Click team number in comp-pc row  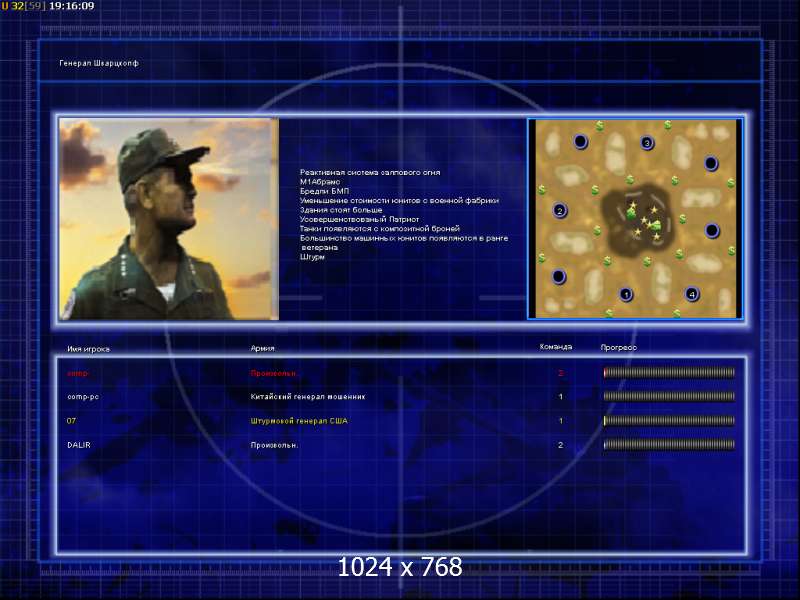pyautogui.click(x=561, y=396)
